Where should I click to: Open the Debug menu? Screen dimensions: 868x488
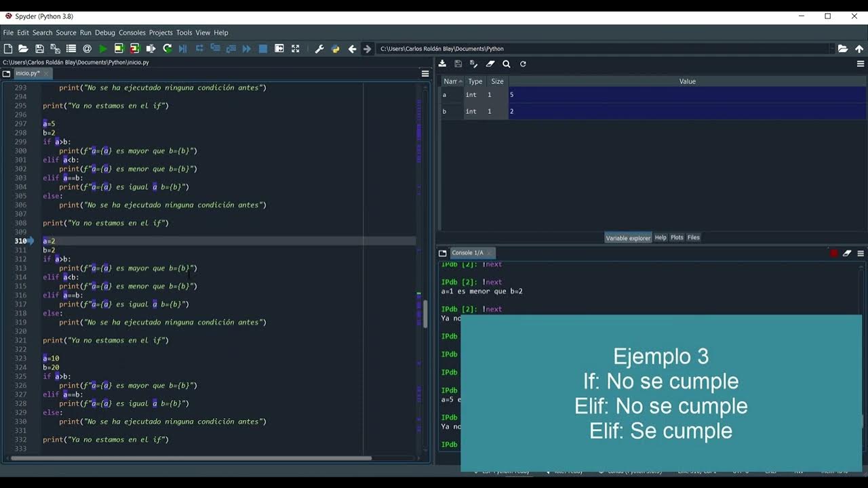click(x=104, y=33)
